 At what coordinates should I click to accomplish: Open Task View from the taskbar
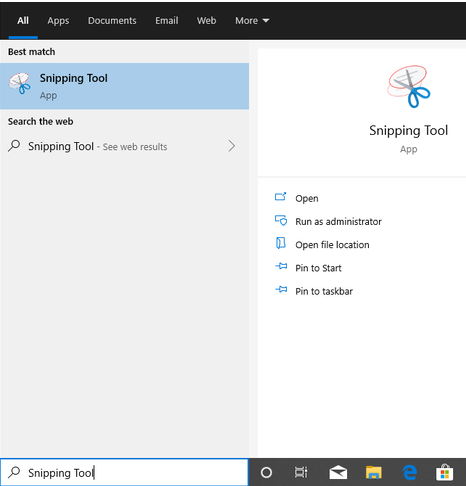point(301,472)
